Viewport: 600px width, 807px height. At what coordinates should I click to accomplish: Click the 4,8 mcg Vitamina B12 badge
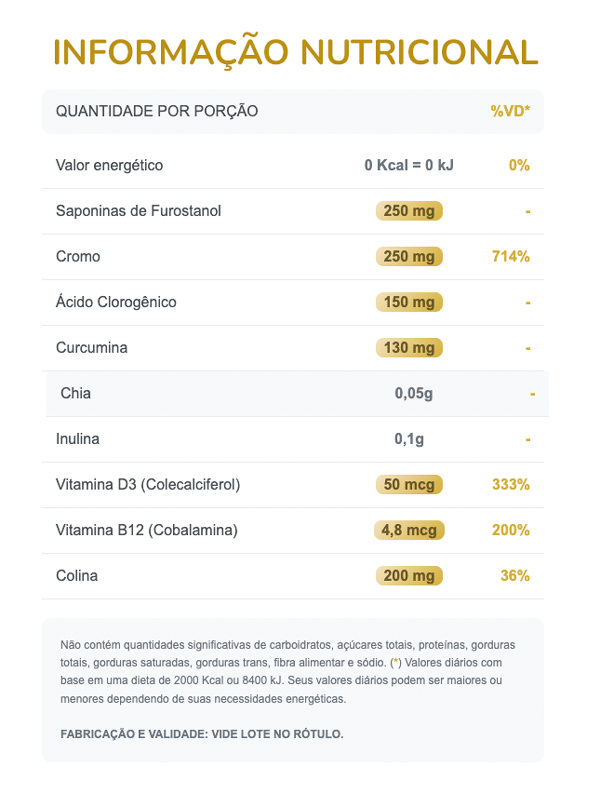409,530
